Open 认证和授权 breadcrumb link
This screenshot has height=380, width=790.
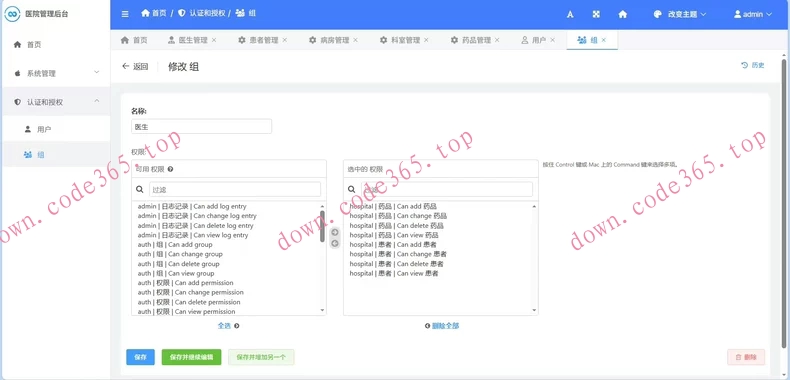tap(202, 13)
